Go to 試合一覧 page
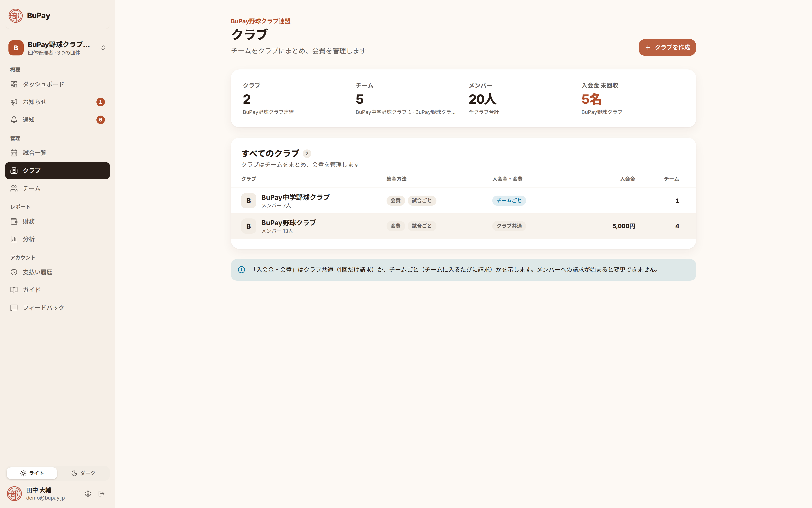Image resolution: width=812 pixels, height=508 pixels. click(57, 153)
